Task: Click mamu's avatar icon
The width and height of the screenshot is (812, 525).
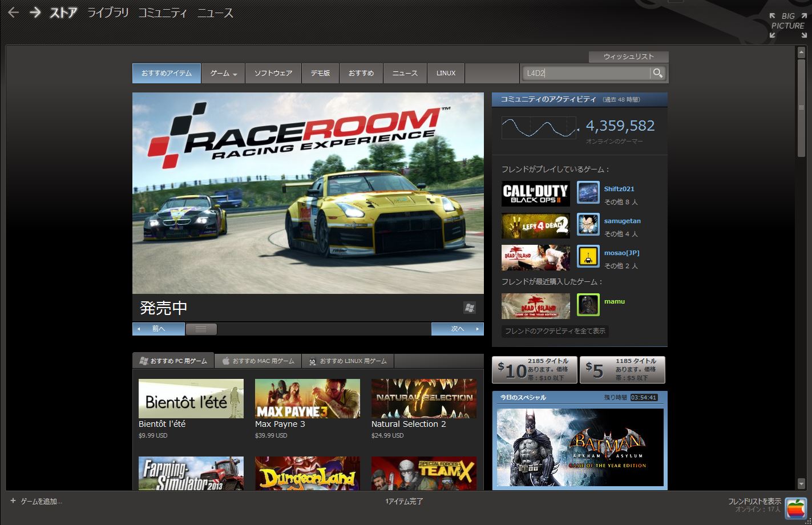Action: click(x=588, y=305)
